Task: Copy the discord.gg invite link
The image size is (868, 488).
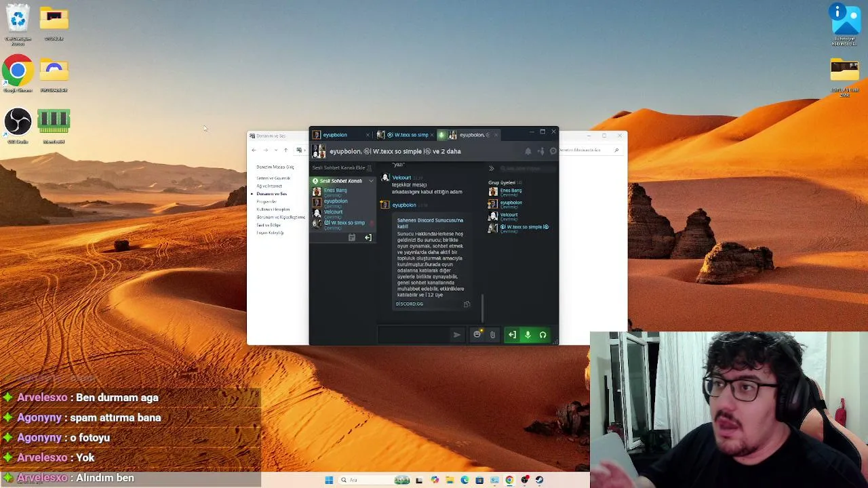Action: (467, 304)
